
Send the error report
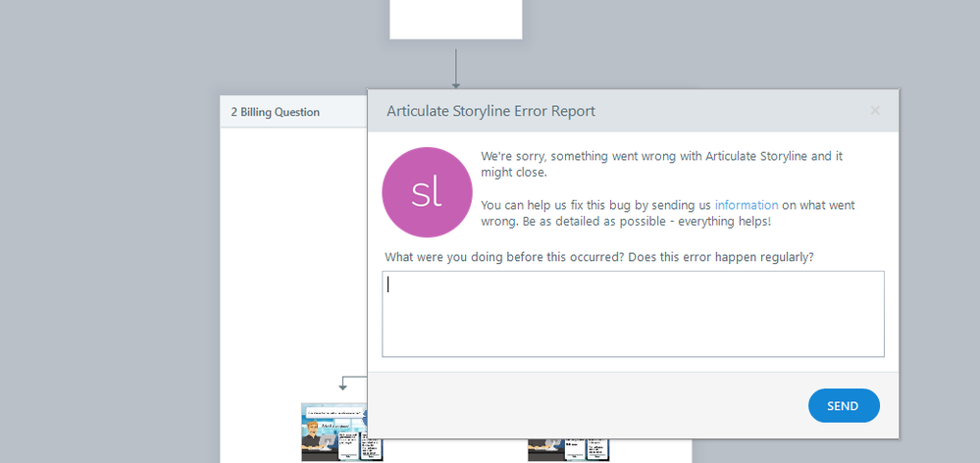click(844, 405)
